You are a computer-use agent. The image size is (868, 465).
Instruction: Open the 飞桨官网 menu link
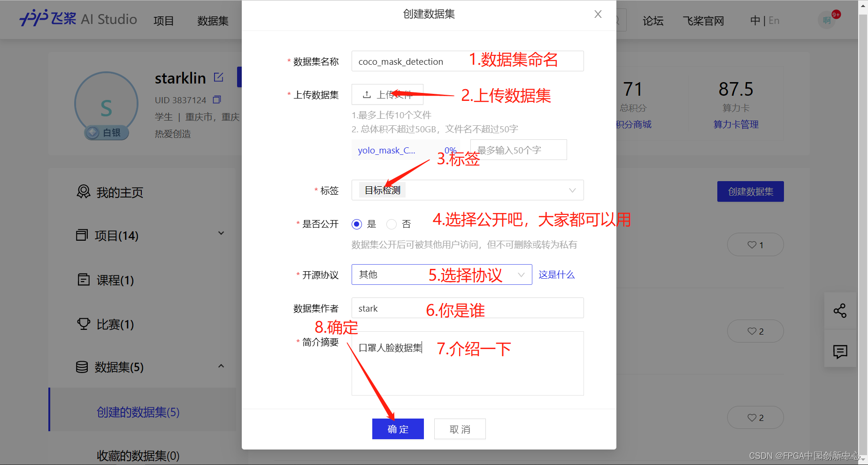coord(703,21)
